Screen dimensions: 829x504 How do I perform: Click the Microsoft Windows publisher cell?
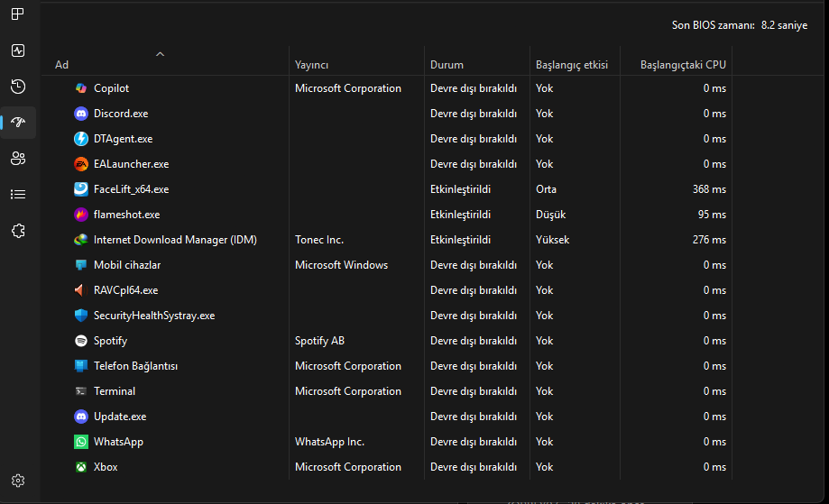341,265
